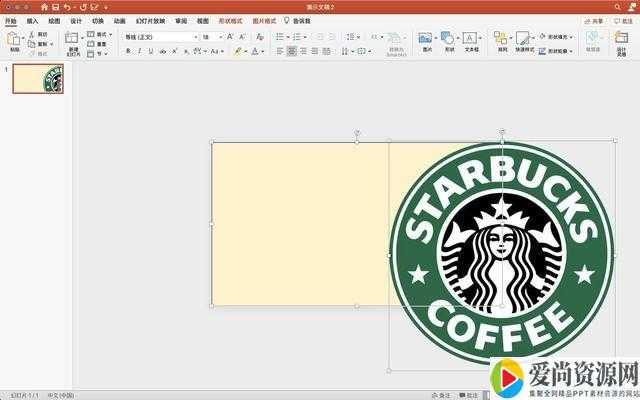
Task: Toggle underline formatting
Action: 150,50
